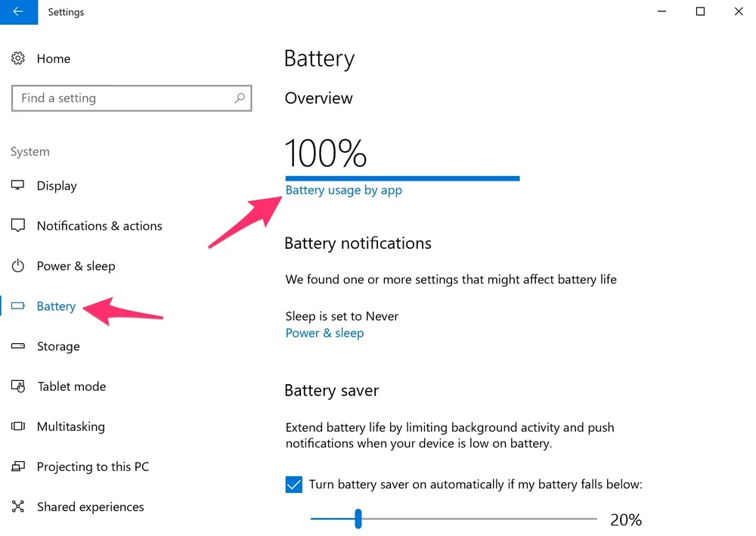Uncheck the automatic battery saver checkbox
The width and height of the screenshot is (756, 536).
click(294, 485)
